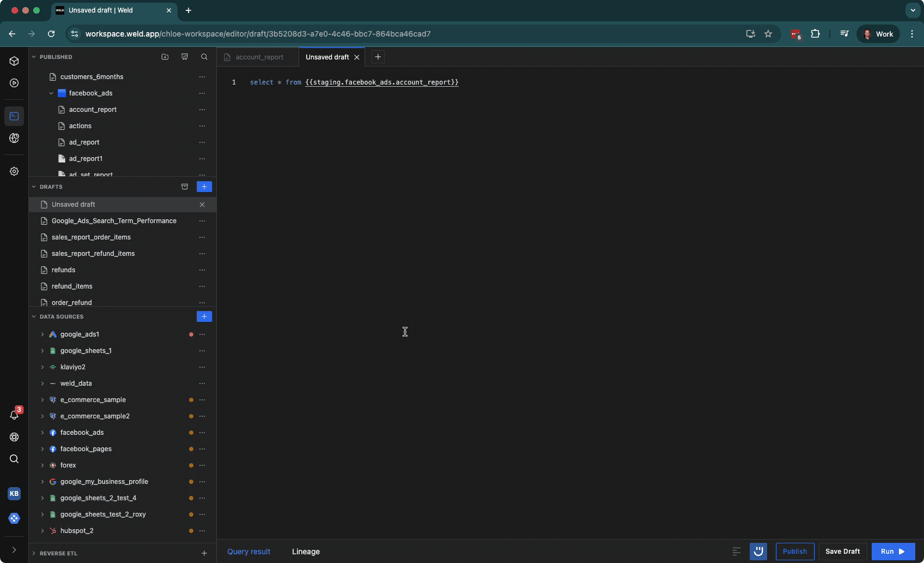Click the Publish button
Screen dimensions: 924x563
(795, 551)
